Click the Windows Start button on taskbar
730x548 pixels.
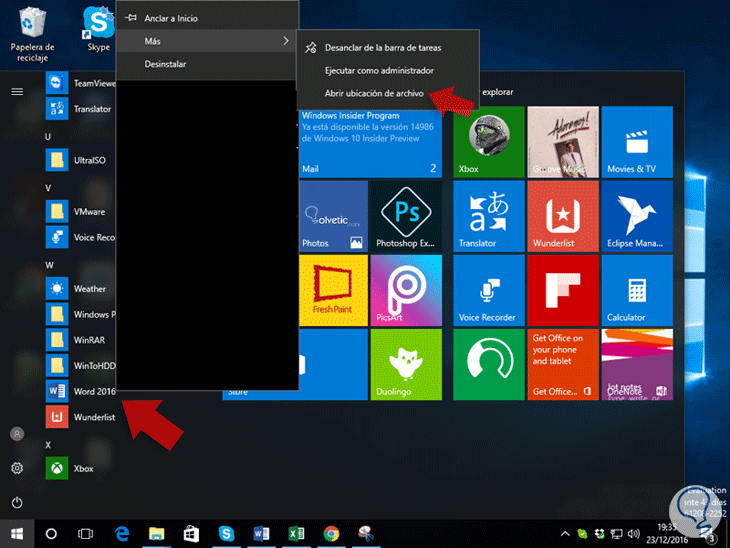click(17, 533)
